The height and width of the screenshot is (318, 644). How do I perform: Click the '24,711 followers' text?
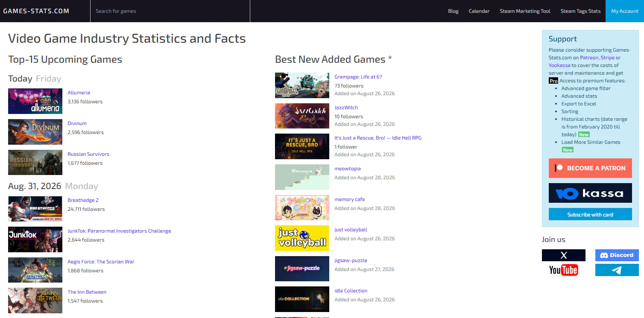[86, 209]
